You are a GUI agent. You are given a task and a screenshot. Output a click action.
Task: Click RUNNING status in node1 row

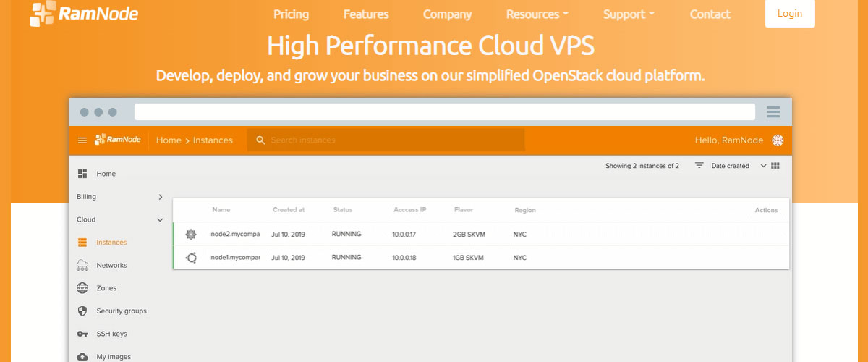click(346, 258)
